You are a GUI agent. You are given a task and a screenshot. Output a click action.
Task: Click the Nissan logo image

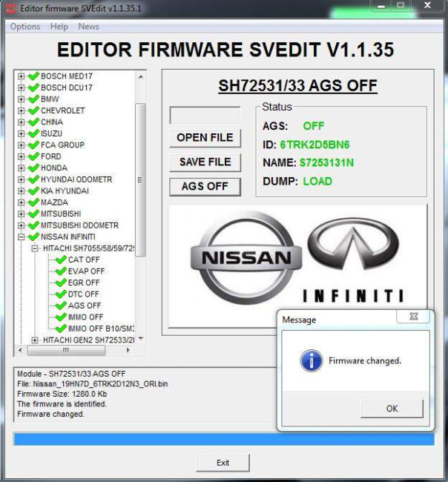[246, 257]
